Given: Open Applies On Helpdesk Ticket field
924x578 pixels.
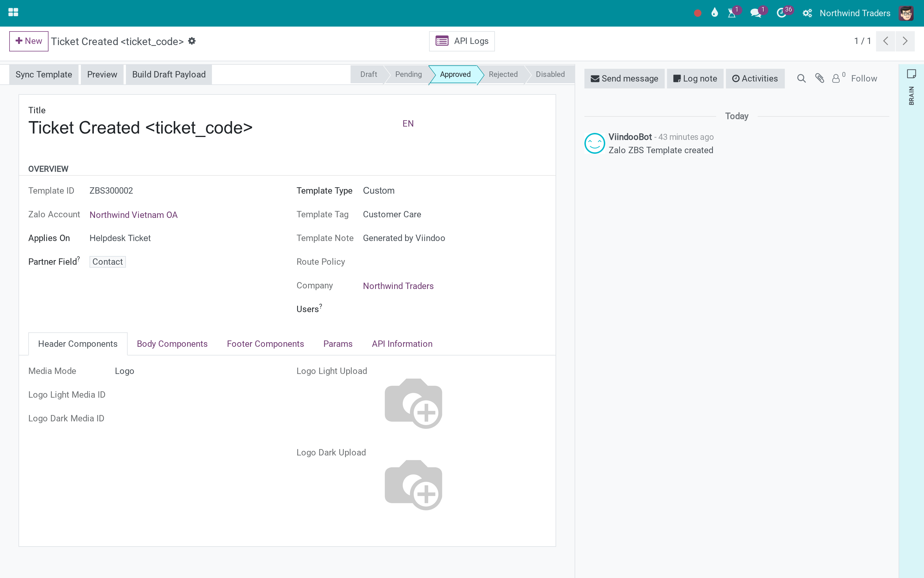Looking at the screenshot, I should [x=120, y=238].
